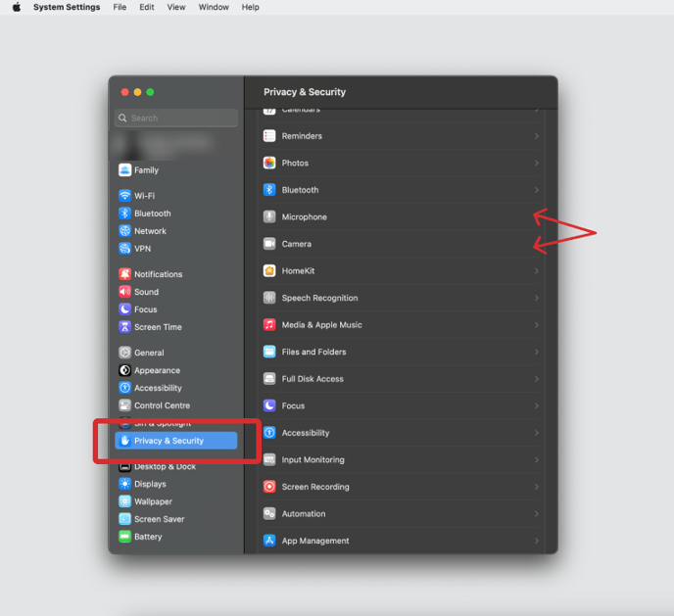
Task: Expand the Speech Recognition row chevron
Action: (537, 298)
